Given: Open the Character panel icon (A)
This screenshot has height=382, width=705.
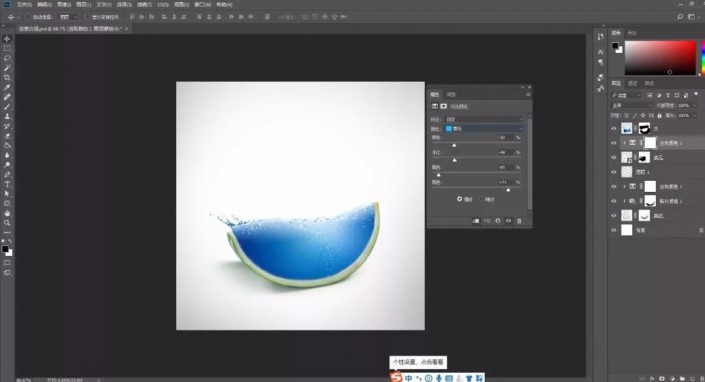Looking at the screenshot, I should (x=601, y=52).
